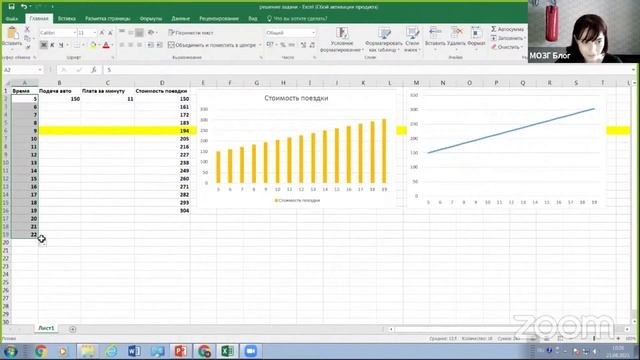Switch to the View (Вид) tab
The image size is (640, 360).
click(253, 19)
